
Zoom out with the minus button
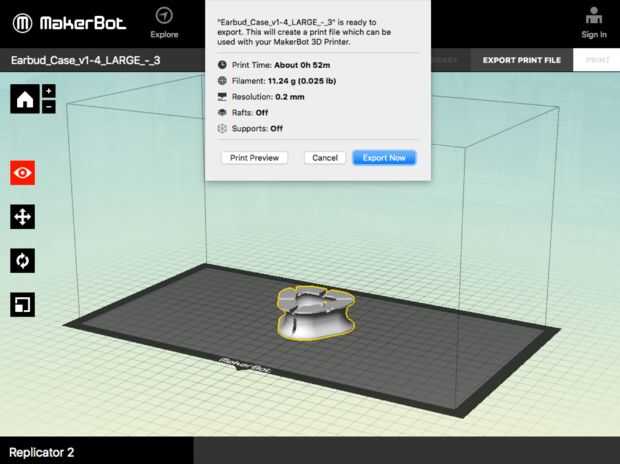point(49,106)
